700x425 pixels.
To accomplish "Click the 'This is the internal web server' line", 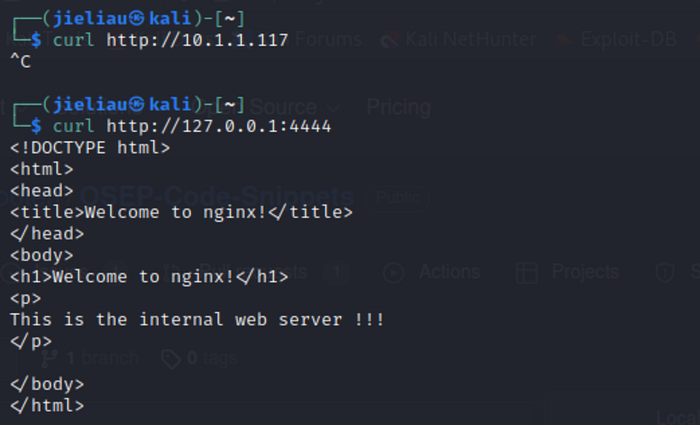I will 197,320.
